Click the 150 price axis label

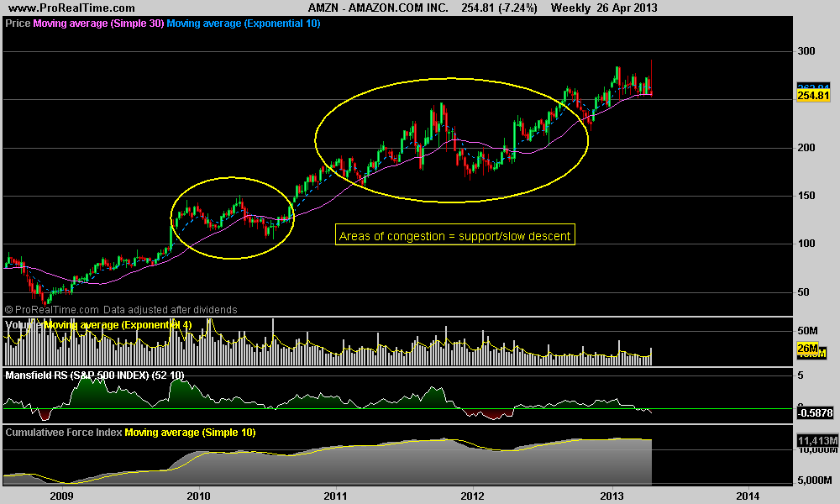(x=806, y=196)
